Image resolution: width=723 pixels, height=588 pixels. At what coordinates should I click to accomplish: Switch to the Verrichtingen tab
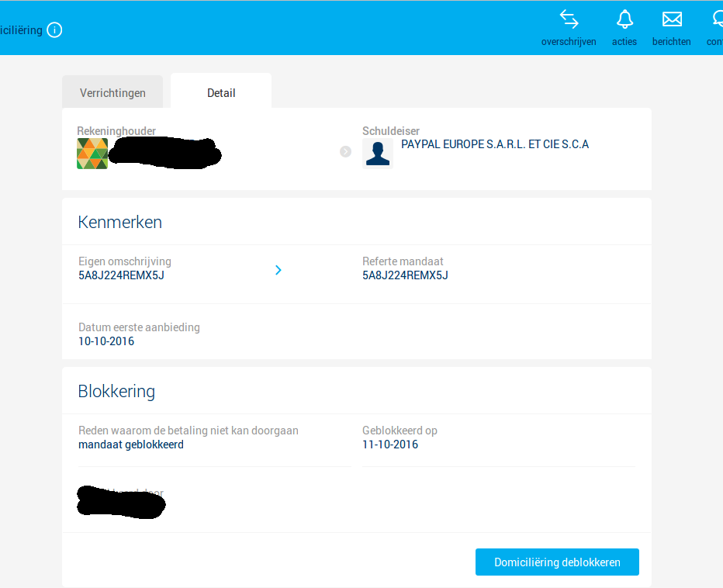click(x=112, y=93)
